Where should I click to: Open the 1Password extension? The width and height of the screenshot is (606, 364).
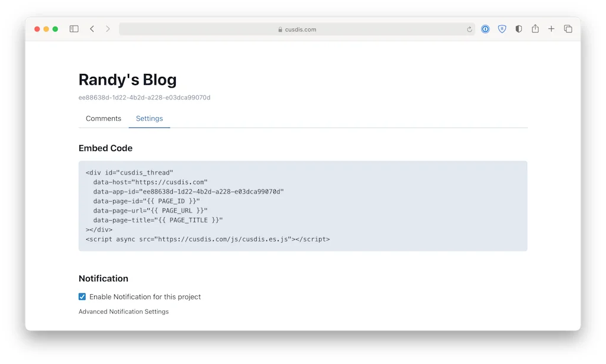485,28
